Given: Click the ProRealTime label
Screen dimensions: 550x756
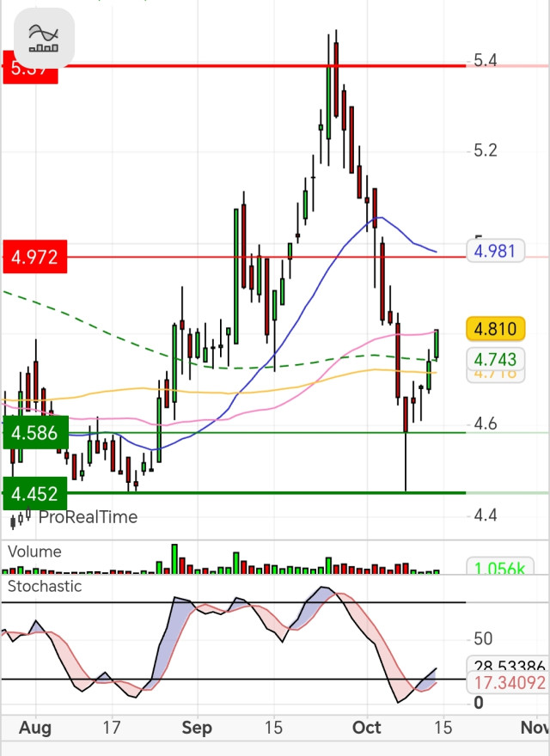Looking at the screenshot, I should [89, 517].
